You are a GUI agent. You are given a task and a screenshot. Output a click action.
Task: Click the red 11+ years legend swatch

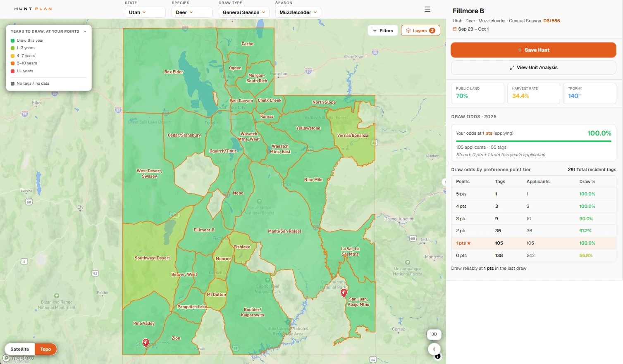pyautogui.click(x=13, y=71)
